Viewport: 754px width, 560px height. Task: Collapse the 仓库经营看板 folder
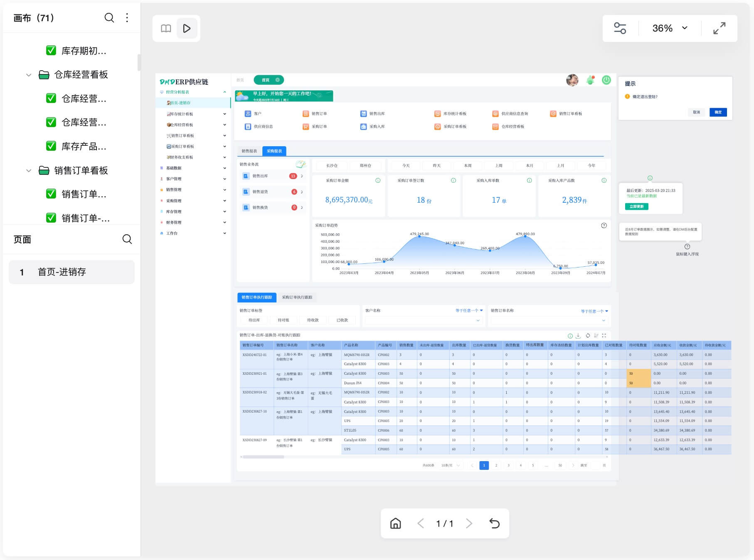29,75
